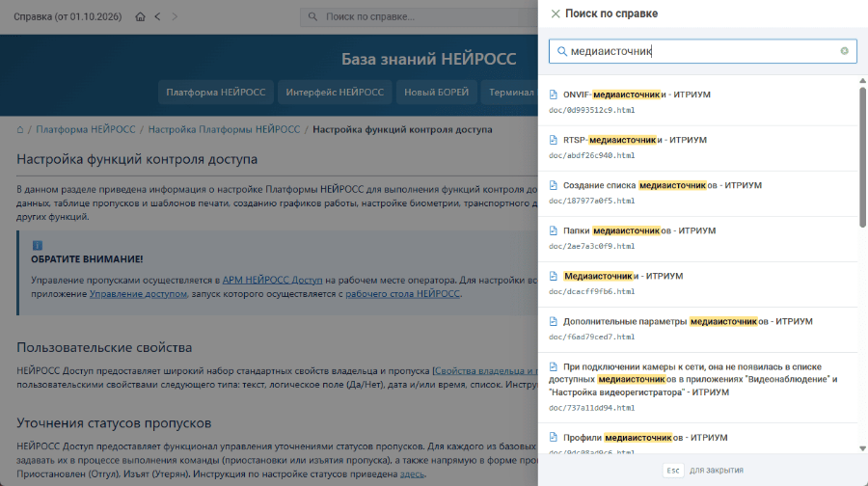868x486 pixels.
Task: Click document icon of Создание списка медиаисточников
Action: click(553, 185)
